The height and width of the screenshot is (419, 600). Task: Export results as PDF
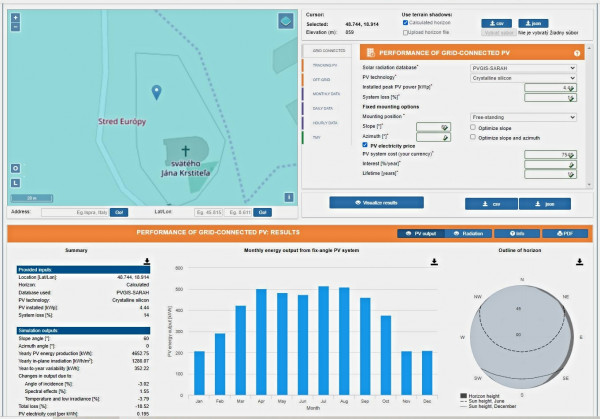click(x=565, y=233)
